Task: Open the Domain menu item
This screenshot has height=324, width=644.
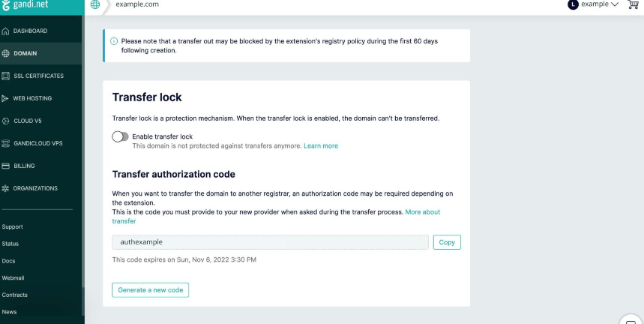Action: tap(25, 53)
